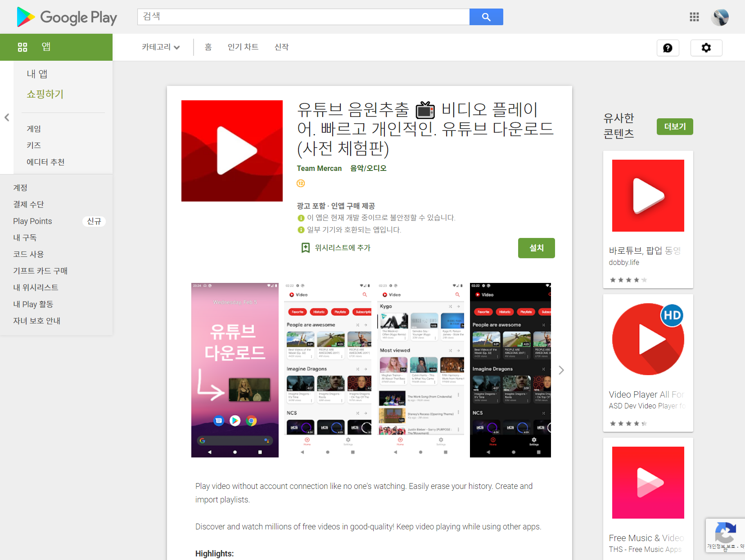Click the main red play app icon
Screen dimensions: 745x560
pyautogui.click(x=232, y=151)
